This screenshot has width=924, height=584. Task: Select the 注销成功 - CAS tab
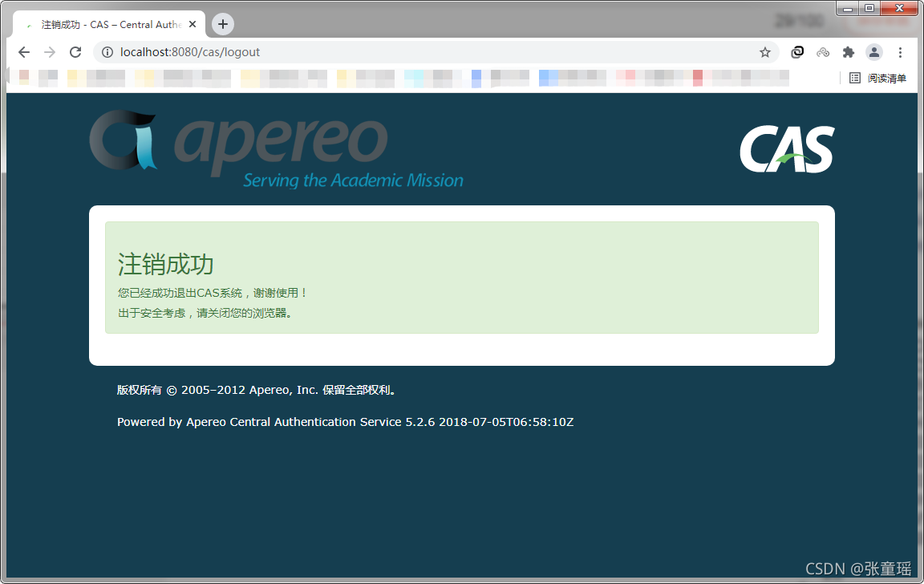[104, 25]
